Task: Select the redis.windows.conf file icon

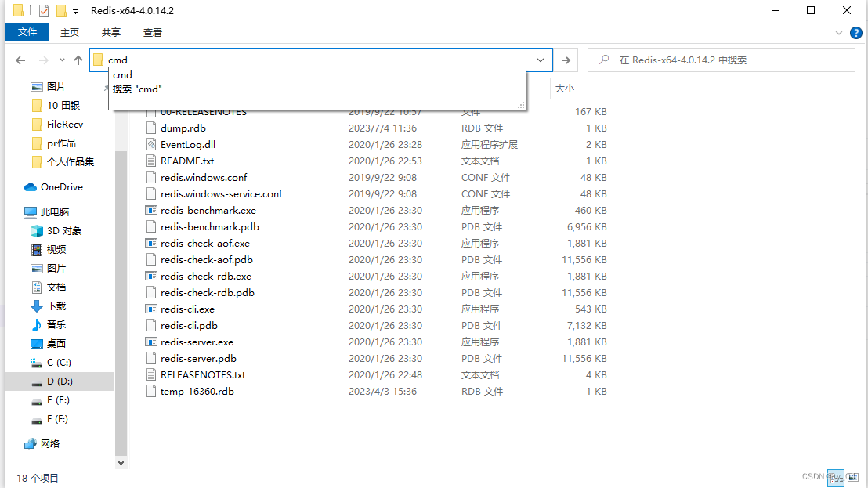Action: (151, 178)
